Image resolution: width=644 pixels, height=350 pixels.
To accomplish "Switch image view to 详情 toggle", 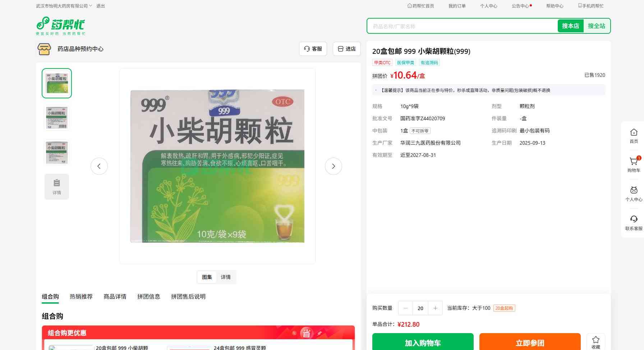I will (x=226, y=277).
